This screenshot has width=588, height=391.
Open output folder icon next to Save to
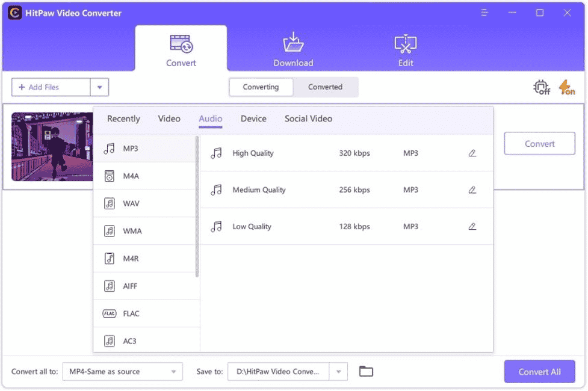coord(366,372)
